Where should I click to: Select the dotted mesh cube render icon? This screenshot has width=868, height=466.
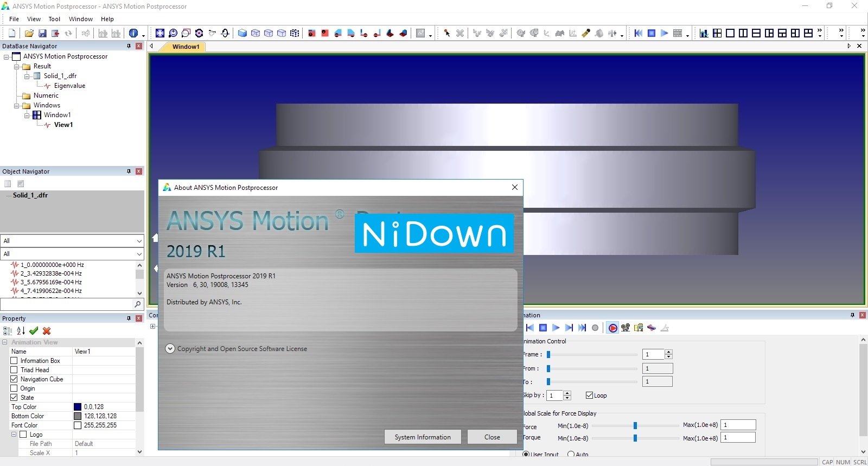coord(295,33)
